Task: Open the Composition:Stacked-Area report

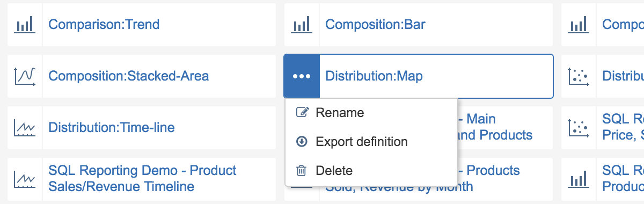Action: click(129, 76)
